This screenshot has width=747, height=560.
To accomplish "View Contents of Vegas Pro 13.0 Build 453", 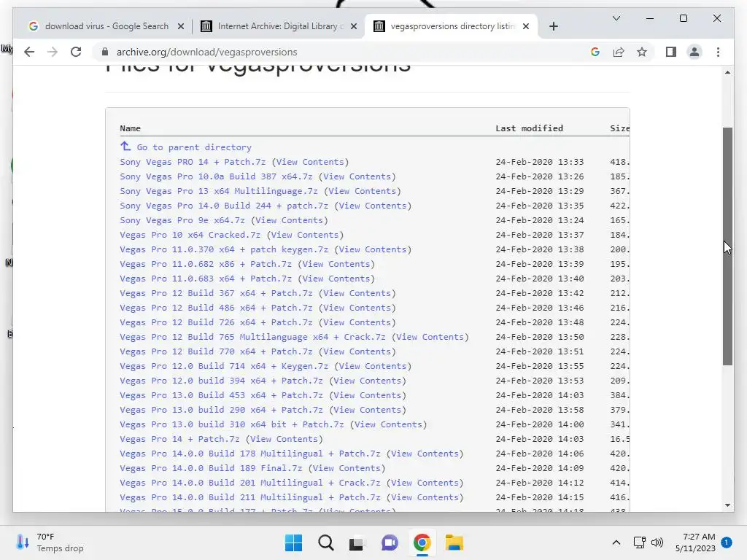I will point(368,395).
